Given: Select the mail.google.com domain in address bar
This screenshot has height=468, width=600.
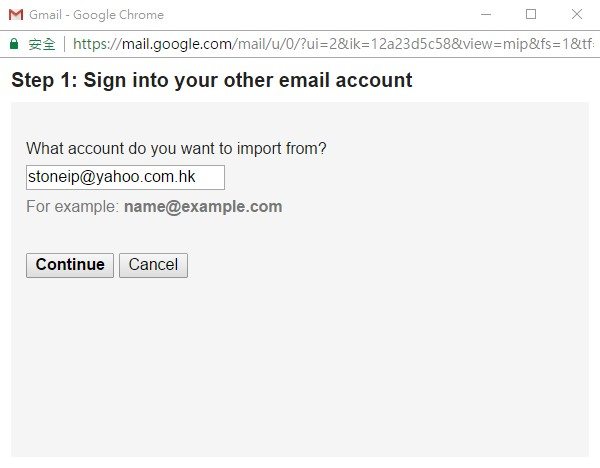Looking at the screenshot, I should click(x=176, y=44).
